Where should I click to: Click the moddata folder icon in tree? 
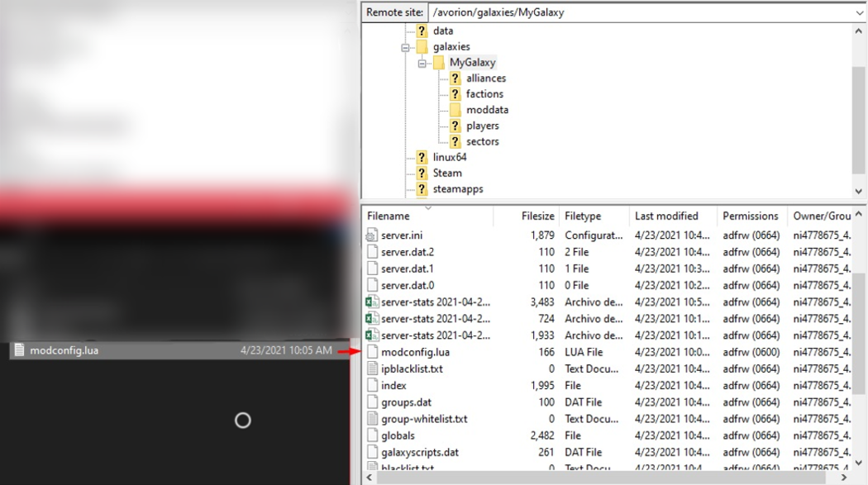tap(455, 110)
